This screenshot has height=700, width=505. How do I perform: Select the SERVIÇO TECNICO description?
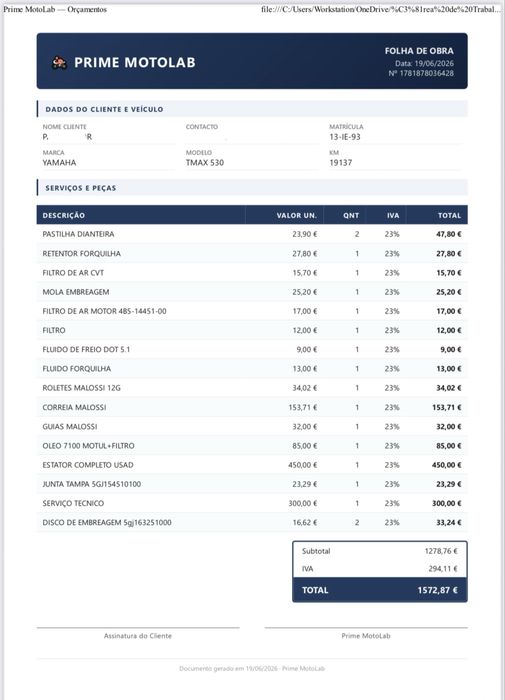pyautogui.click(x=73, y=503)
